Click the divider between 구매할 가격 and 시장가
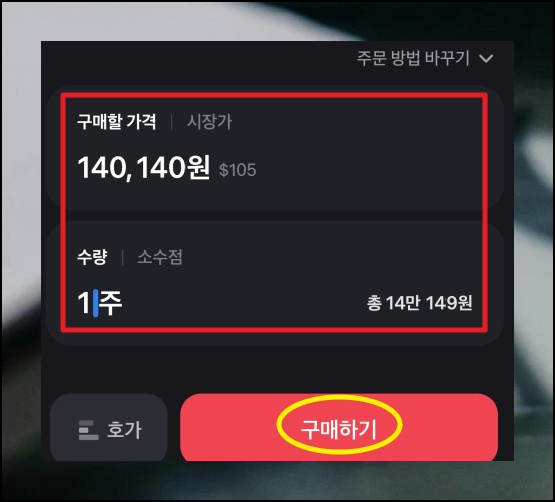This screenshot has height=502, width=555. pos(172,122)
